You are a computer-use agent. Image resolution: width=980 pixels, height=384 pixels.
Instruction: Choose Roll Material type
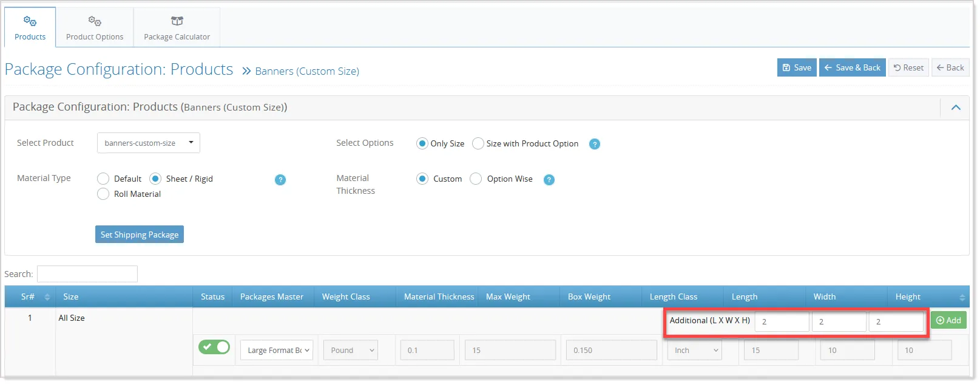point(103,194)
